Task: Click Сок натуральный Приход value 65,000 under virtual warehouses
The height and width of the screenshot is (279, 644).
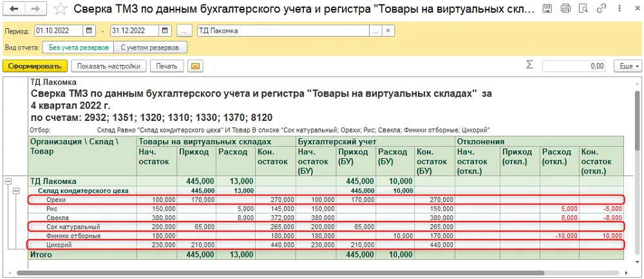Action: click(x=204, y=226)
